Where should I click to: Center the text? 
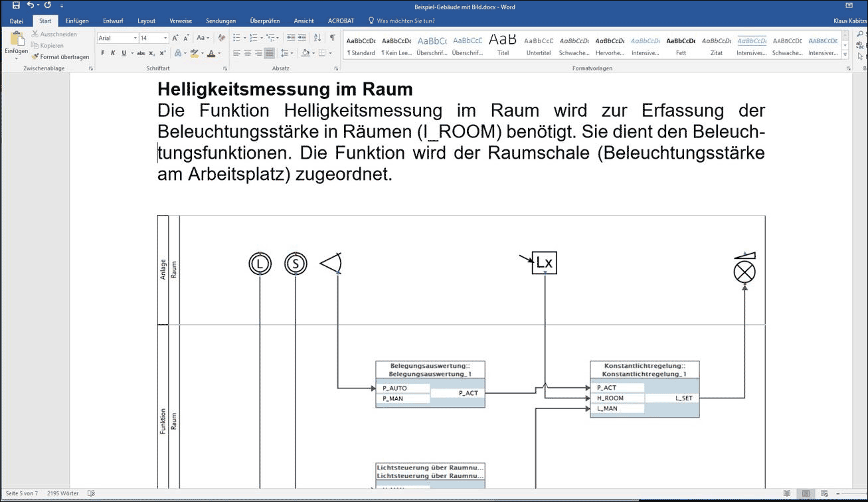click(x=248, y=53)
